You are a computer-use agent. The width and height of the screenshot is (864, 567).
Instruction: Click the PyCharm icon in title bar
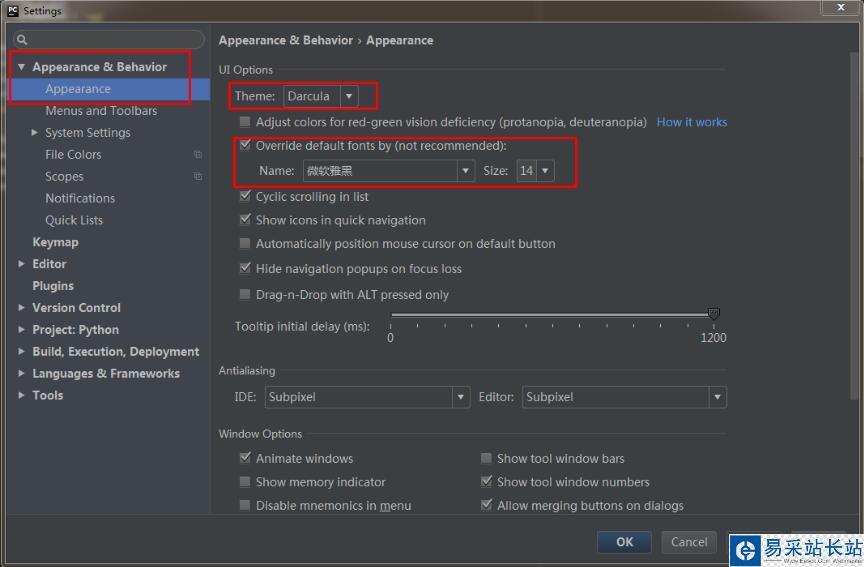(12, 11)
